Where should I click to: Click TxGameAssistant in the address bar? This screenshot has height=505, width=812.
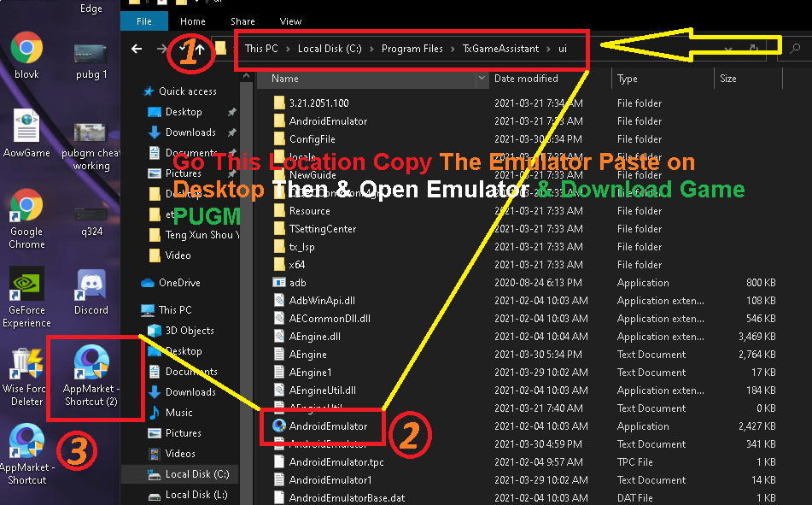(500, 49)
